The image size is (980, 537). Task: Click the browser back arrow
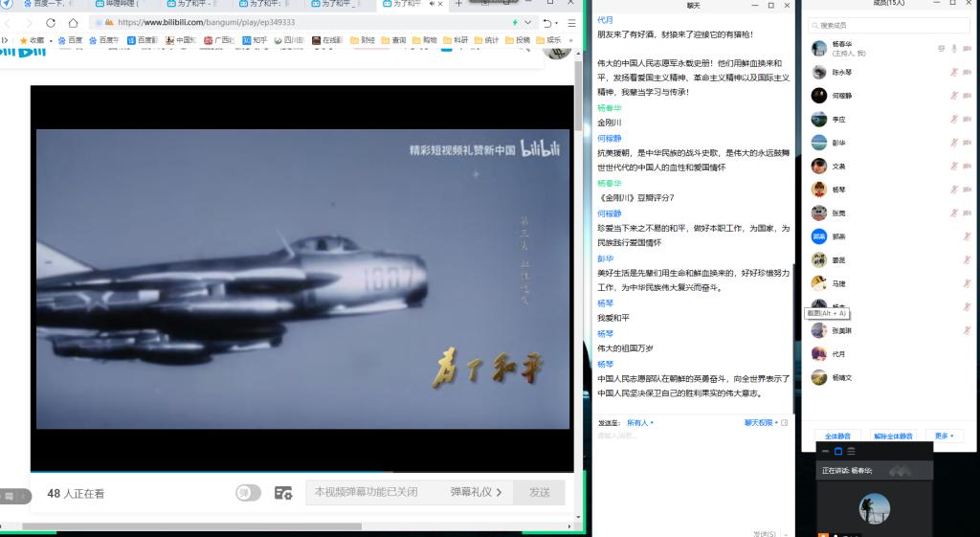[9, 23]
